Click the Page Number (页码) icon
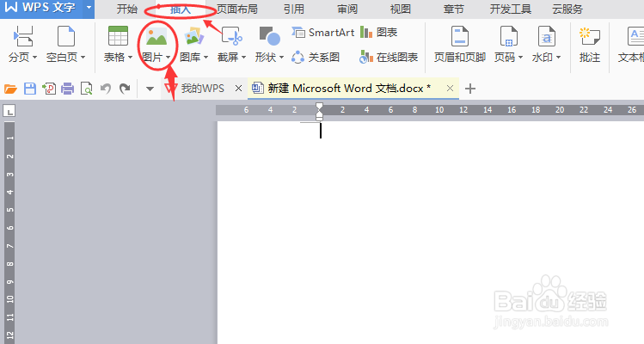 click(x=508, y=36)
